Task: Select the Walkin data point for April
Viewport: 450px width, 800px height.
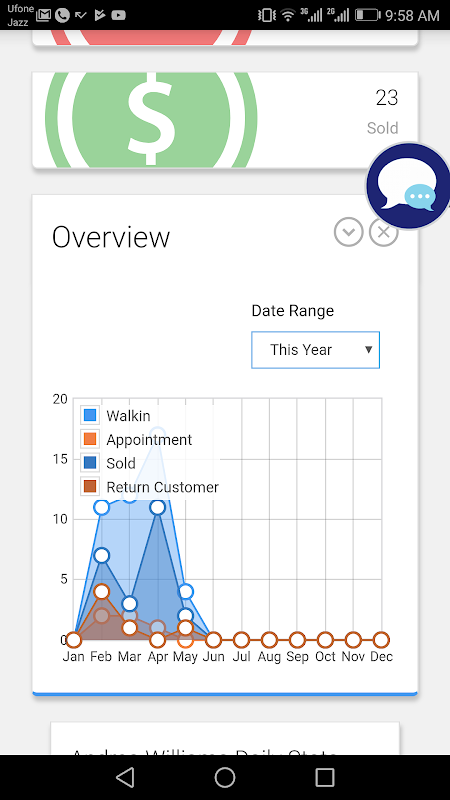Action: (158, 435)
